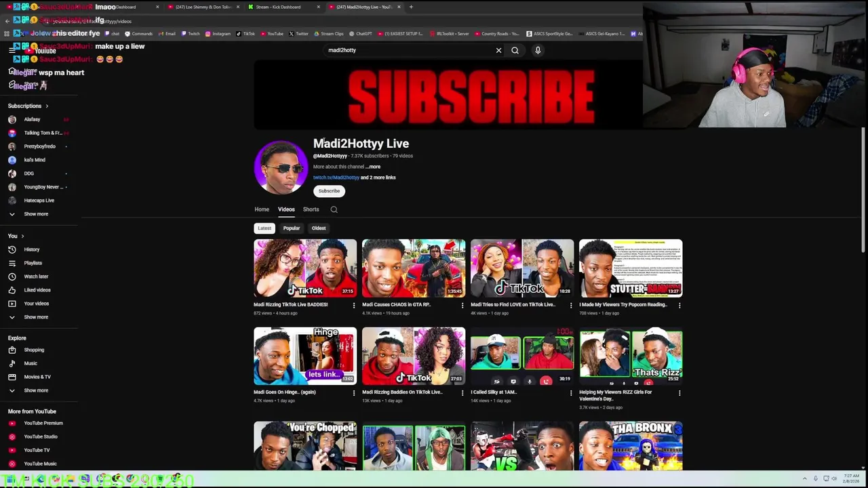Filter videos by Oldest
868x488 pixels.
click(319, 228)
